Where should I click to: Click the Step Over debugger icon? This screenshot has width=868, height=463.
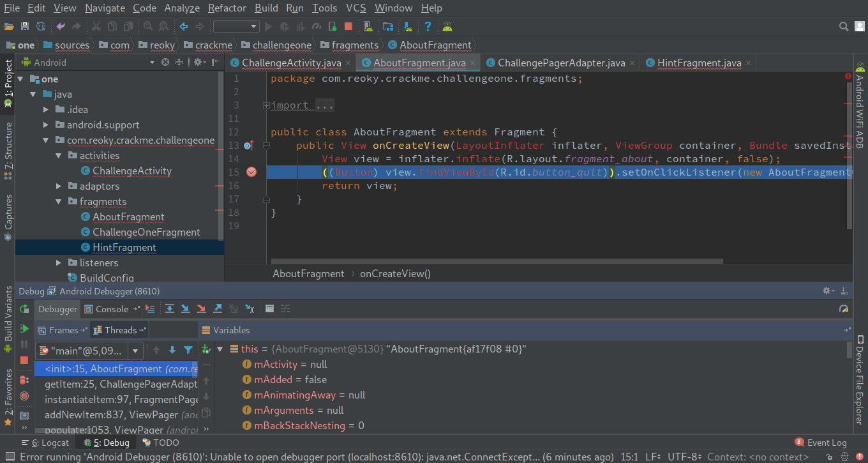tap(170, 309)
